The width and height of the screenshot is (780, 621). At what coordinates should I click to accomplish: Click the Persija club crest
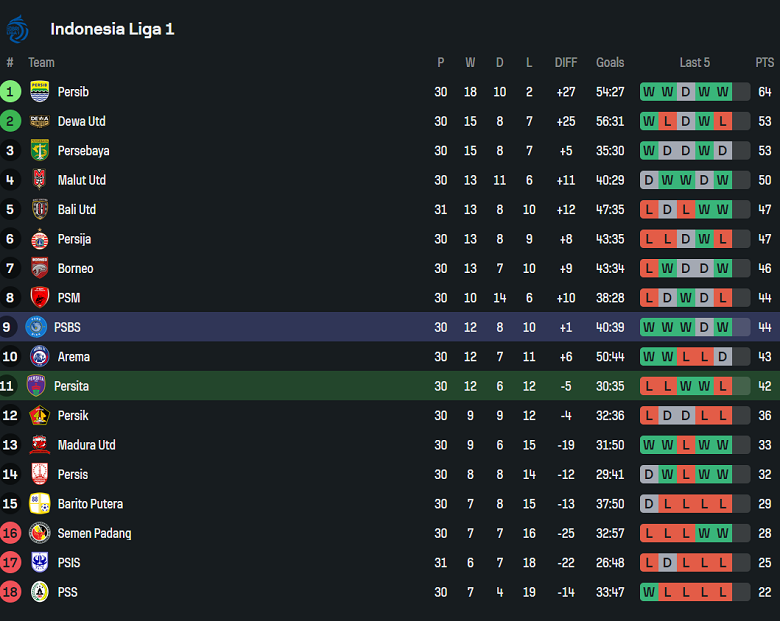click(x=40, y=239)
